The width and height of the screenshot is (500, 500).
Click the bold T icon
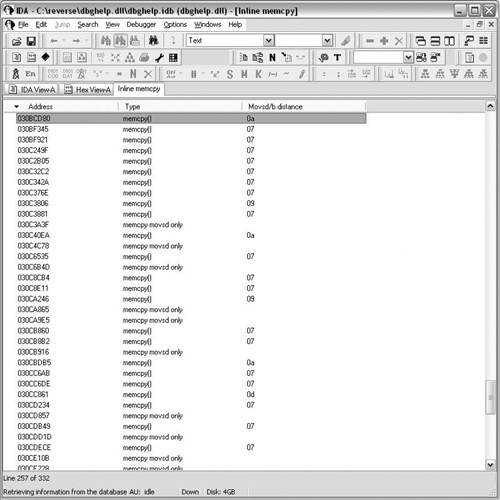click(x=337, y=58)
